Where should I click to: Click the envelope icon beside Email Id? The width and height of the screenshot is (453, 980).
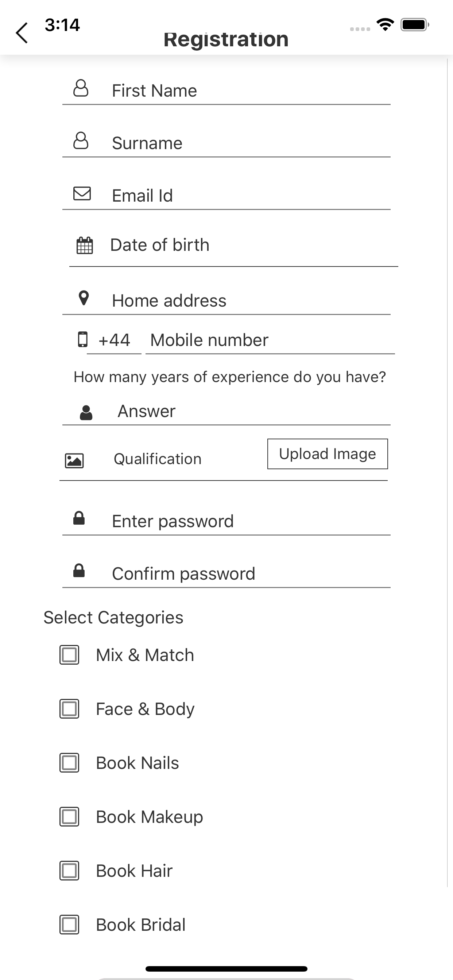click(x=82, y=193)
